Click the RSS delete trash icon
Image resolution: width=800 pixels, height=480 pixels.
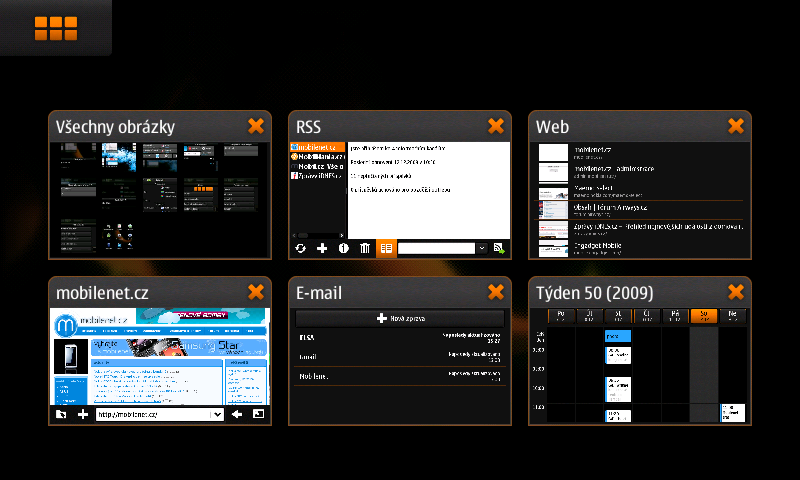point(365,248)
